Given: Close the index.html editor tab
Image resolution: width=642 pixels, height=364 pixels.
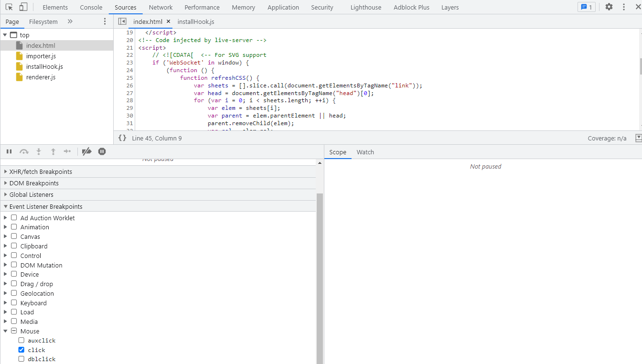Looking at the screenshot, I should [168, 21].
